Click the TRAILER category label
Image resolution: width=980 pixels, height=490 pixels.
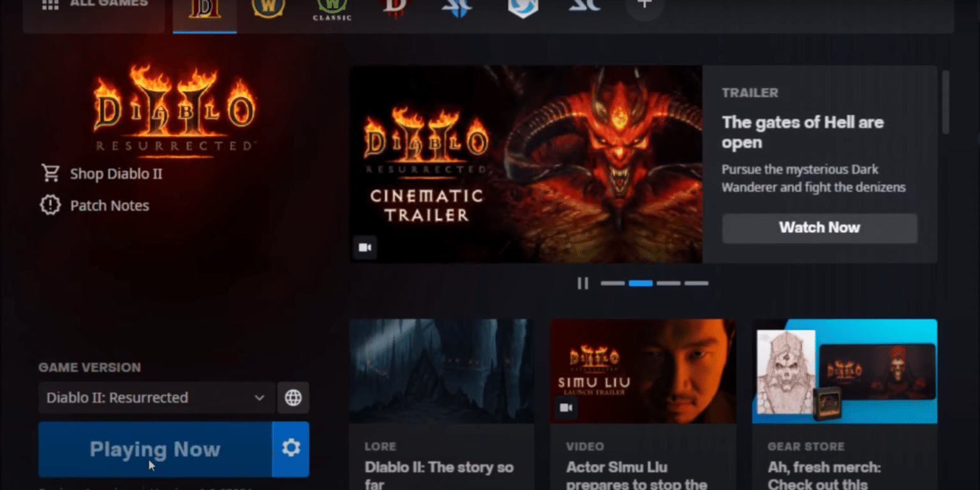[750, 93]
